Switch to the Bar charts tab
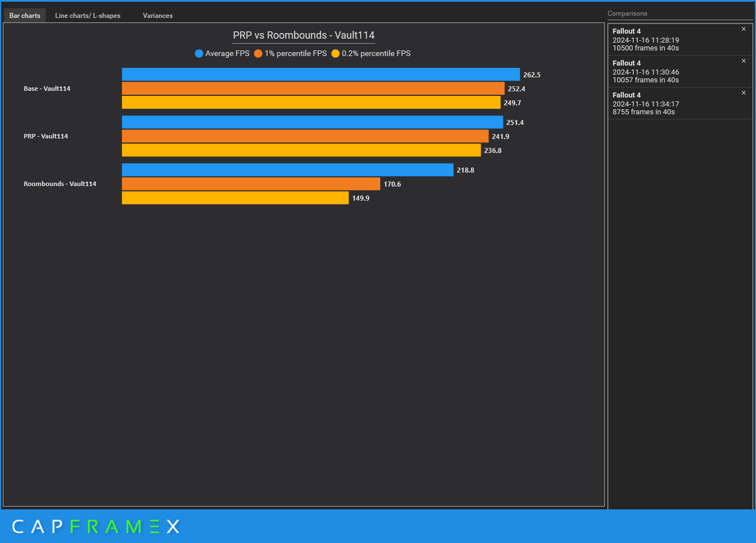This screenshot has height=543, width=756. pos(25,16)
